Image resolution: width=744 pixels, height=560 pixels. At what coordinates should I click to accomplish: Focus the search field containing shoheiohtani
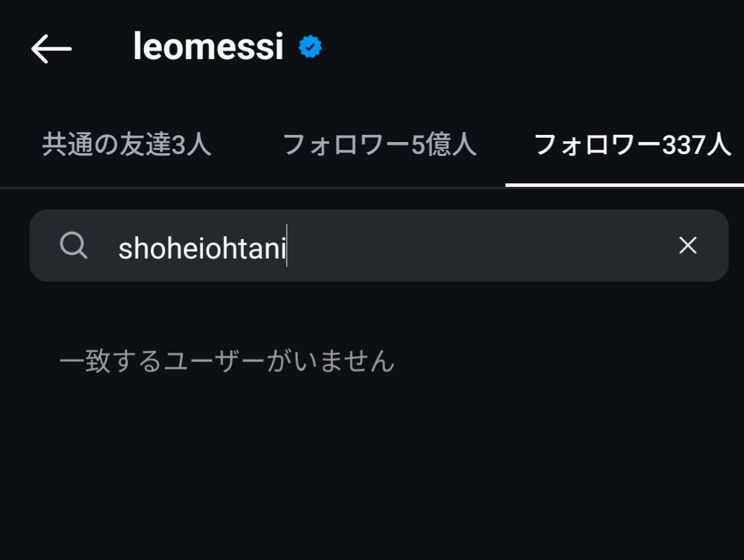click(x=202, y=248)
